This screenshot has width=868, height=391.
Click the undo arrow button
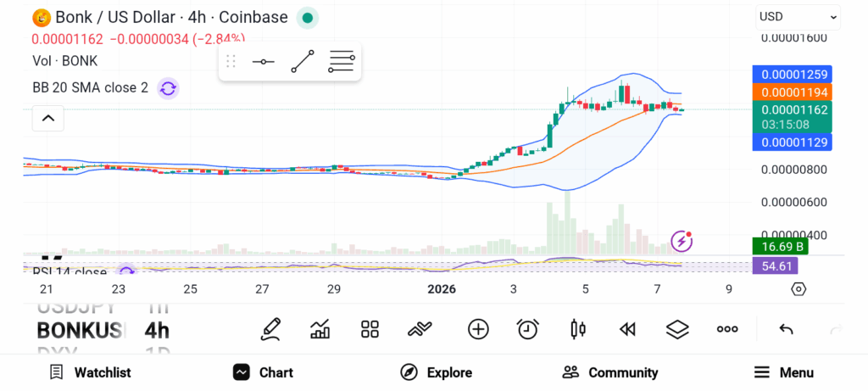pyautogui.click(x=786, y=329)
